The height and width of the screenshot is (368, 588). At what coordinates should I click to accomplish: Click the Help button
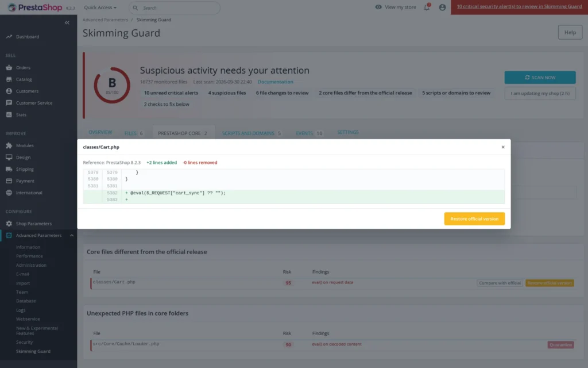[570, 32]
